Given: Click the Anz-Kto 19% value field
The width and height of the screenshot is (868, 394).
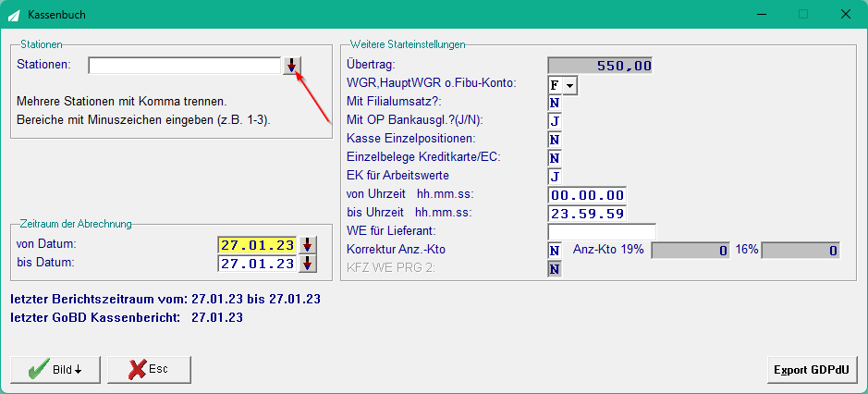Looking at the screenshot, I should pyautogui.click(x=691, y=251).
